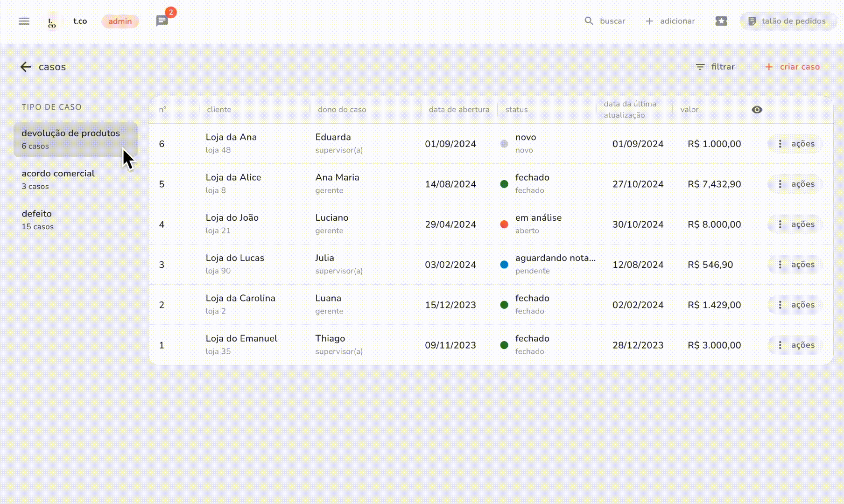This screenshot has width=844, height=504.
Task: Go back using the arrow beside casos
Action: 26,67
